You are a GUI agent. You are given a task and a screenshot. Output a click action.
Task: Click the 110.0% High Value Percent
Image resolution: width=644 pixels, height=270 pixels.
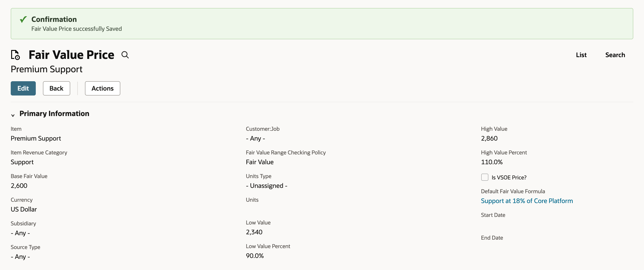point(491,162)
